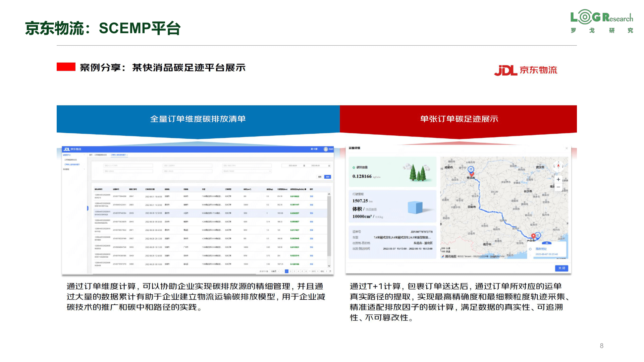
Task: Click the waybill number JDV007787872778
Action: coord(422,232)
